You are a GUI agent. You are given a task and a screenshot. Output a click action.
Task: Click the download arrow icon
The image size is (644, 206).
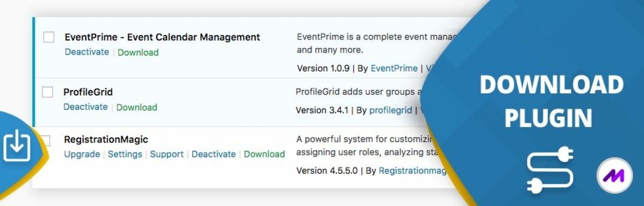pos(17,147)
